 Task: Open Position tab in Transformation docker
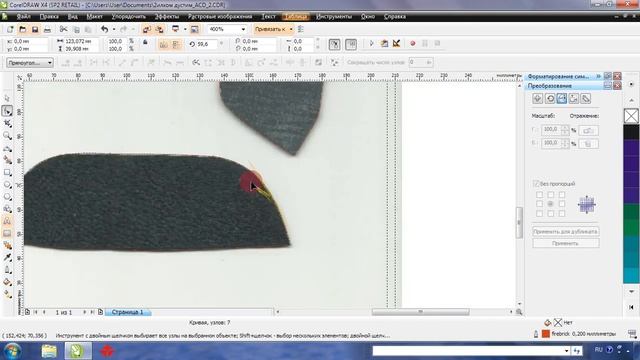click(x=538, y=98)
